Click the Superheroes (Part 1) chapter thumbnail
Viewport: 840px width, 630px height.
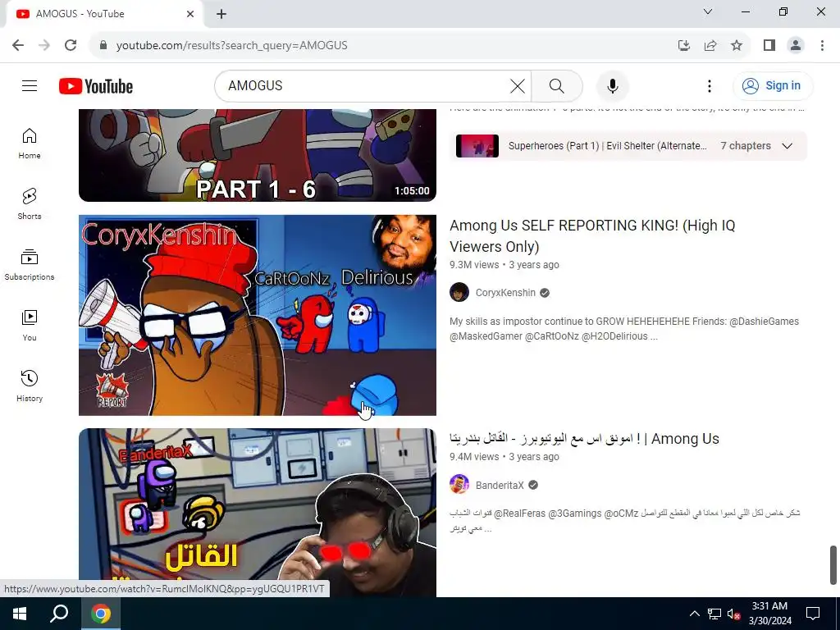click(x=477, y=146)
